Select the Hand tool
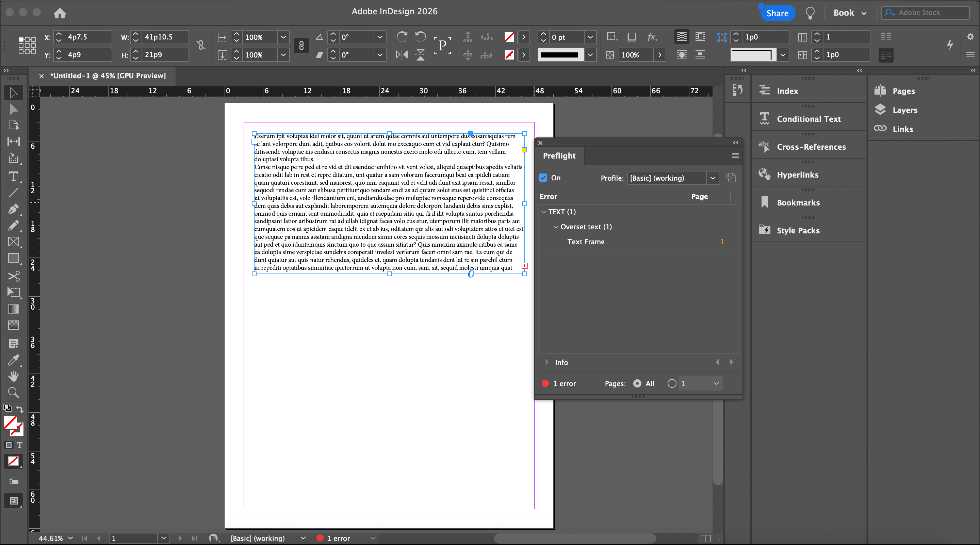 13,376
